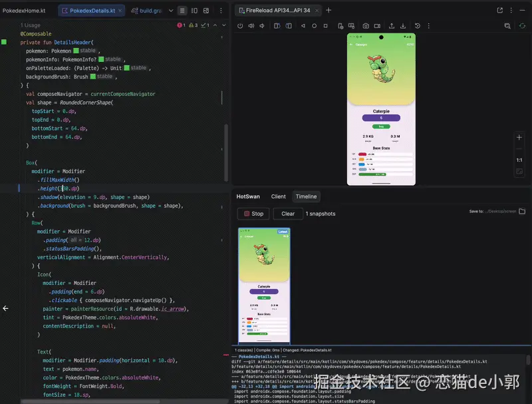Take an emulator screenshot
Image resolution: width=532 pixels, height=404 pixels.
[x=366, y=26]
